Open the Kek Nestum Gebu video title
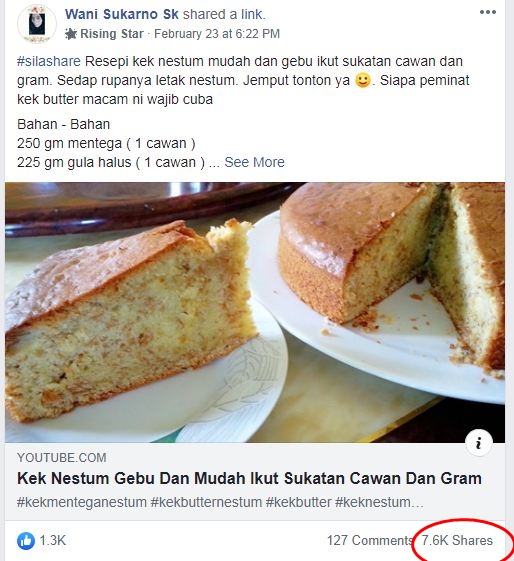 tap(249, 478)
